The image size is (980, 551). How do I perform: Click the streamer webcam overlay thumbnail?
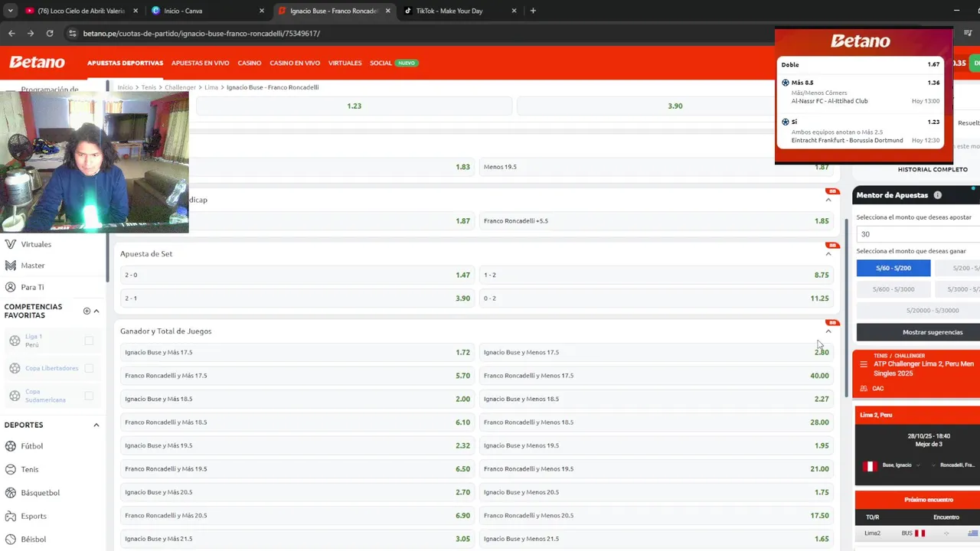click(x=94, y=161)
